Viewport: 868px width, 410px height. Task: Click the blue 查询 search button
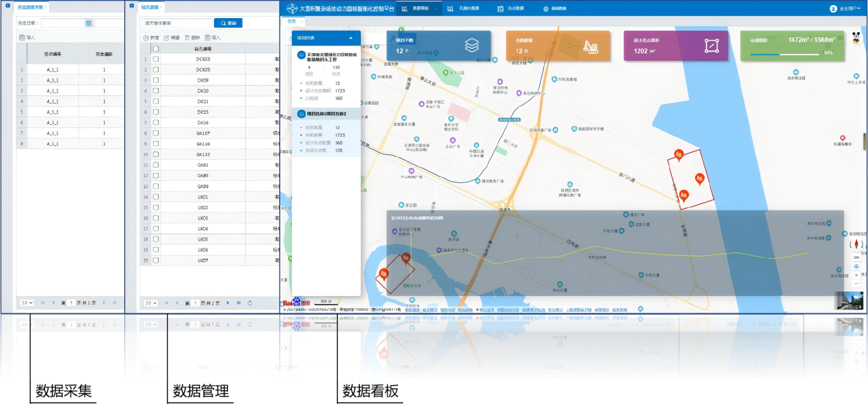coord(228,23)
